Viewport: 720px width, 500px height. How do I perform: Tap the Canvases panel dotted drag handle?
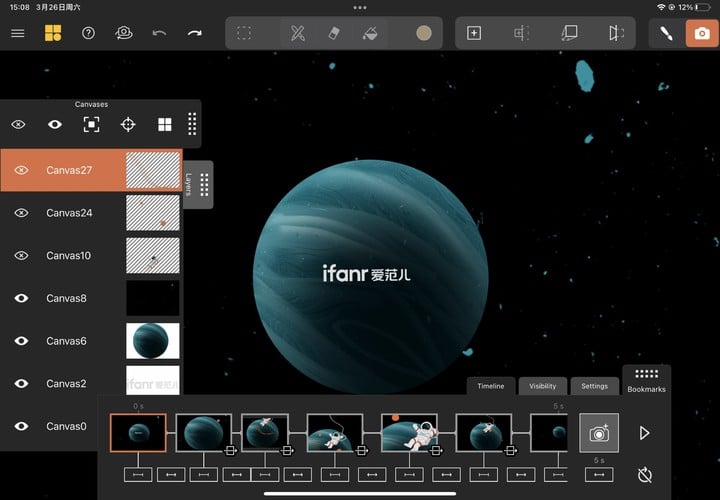click(192, 124)
